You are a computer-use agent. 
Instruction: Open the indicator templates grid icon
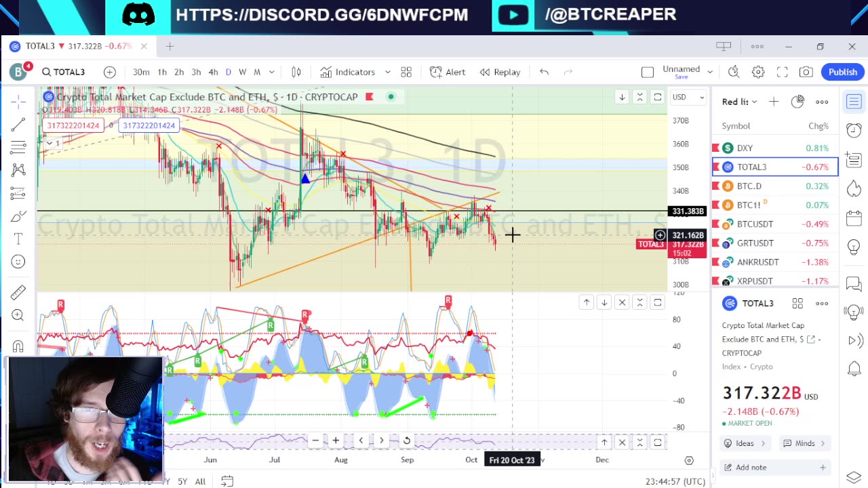tap(406, 72)
